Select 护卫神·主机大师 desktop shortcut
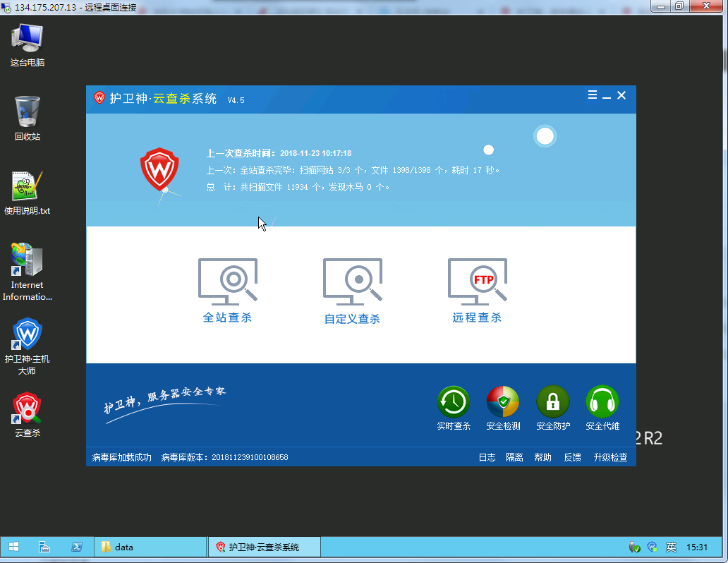The height and width of the screenshot is (563, 728). [28, 346]
